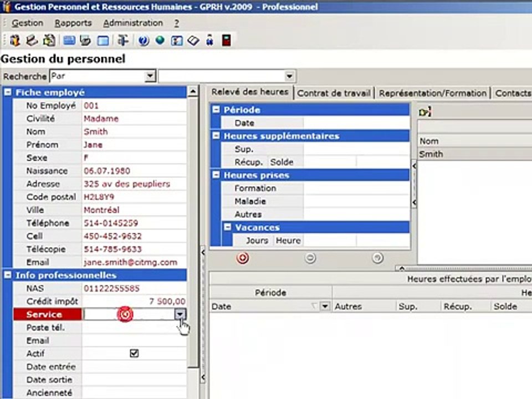Click the employee panel vertical scrollbar thumb
This screenshot has width=532, height=399.
(193, 232)
